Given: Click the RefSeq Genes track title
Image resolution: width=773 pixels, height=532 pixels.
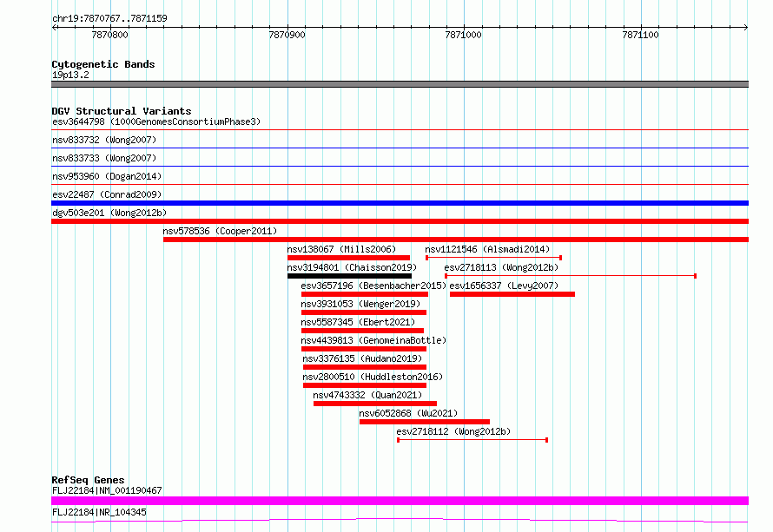Looking at the screenshot, I should tap(88, 480).
